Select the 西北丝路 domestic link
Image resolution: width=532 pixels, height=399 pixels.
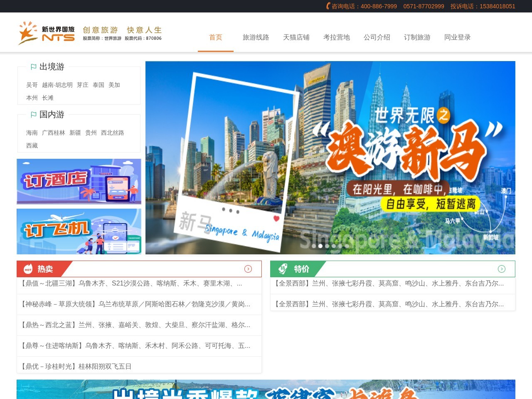pyautogui.click(x=113, y=133)
